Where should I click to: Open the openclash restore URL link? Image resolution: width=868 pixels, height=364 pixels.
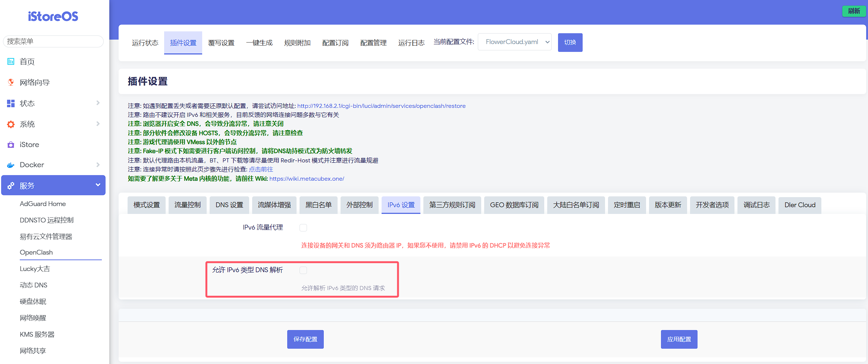pyautogui.click(x=381, y=106)
